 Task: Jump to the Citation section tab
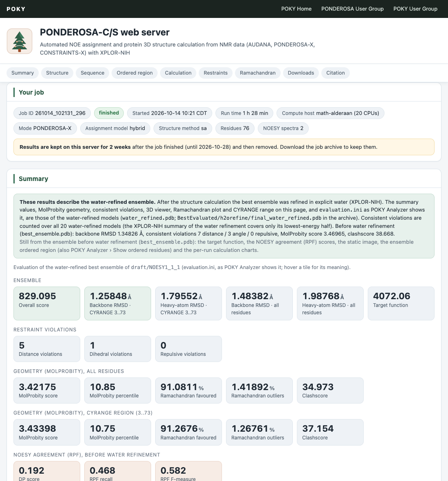pyautogui.click(x=336, y=73)
